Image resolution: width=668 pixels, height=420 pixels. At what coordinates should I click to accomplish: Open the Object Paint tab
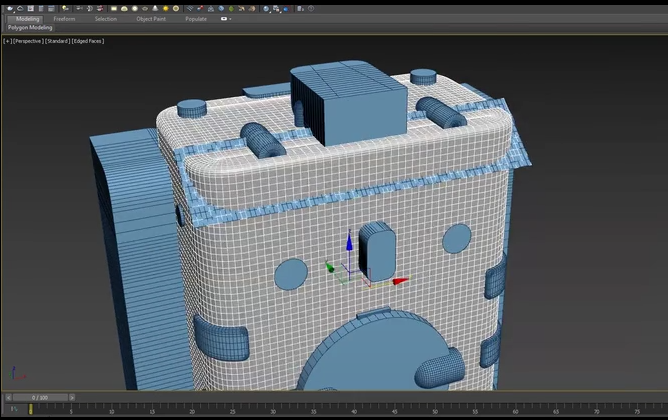click(151, 18)
